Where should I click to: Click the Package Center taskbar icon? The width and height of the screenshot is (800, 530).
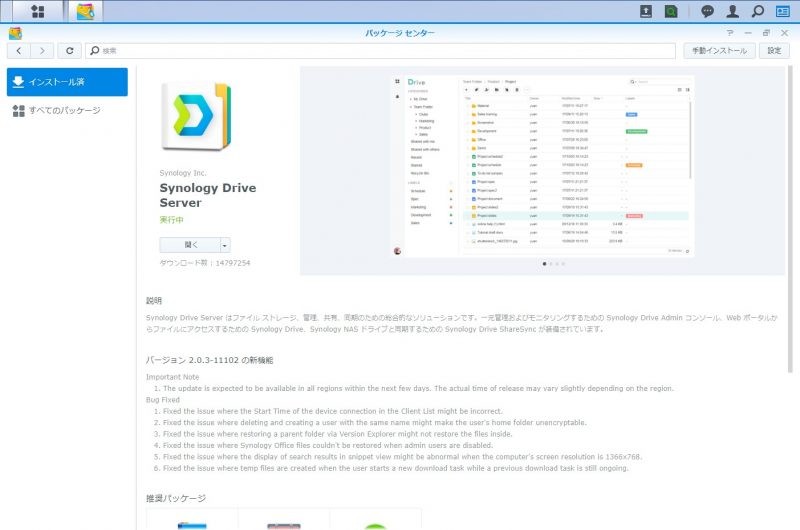click(86, 12)
